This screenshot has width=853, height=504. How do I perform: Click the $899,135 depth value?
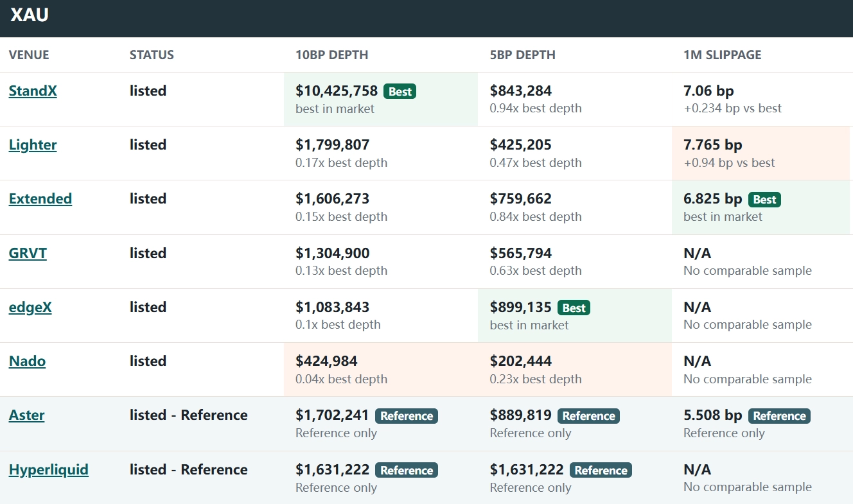tap(521, 308)
